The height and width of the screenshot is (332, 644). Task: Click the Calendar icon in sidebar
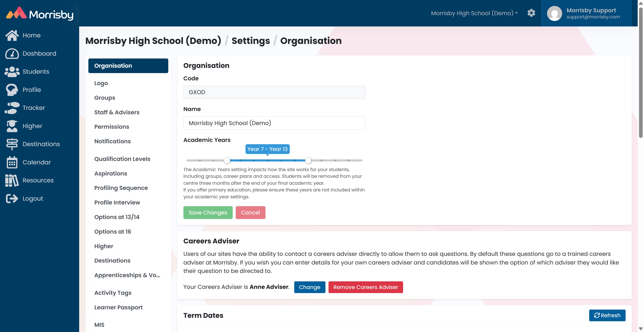[x=12, y=162]
